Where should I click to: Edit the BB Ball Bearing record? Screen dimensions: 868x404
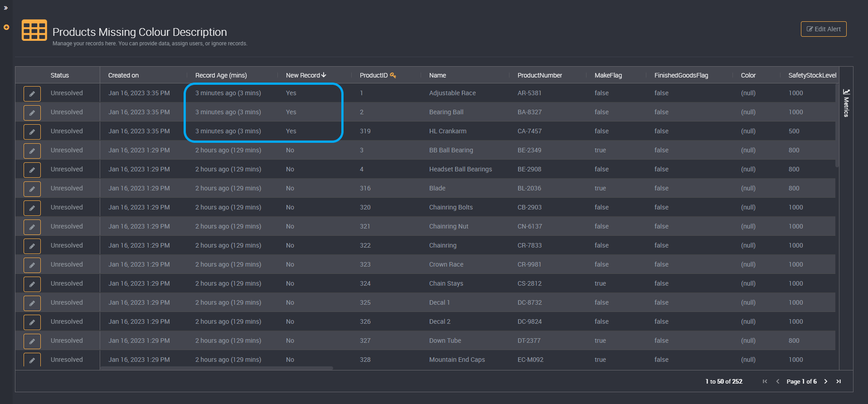pos(32,151)
